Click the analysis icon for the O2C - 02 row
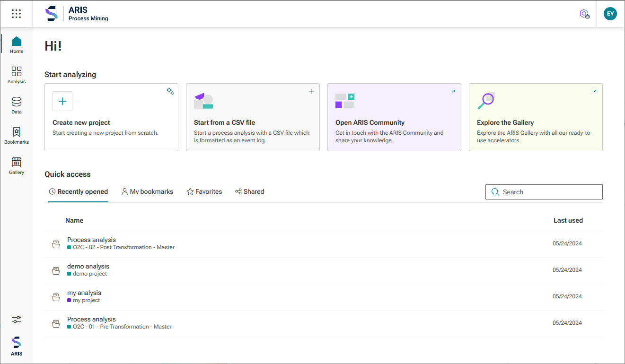Viewport: 625px width, 364px height. pyautogui.click(x=56, y=244)
